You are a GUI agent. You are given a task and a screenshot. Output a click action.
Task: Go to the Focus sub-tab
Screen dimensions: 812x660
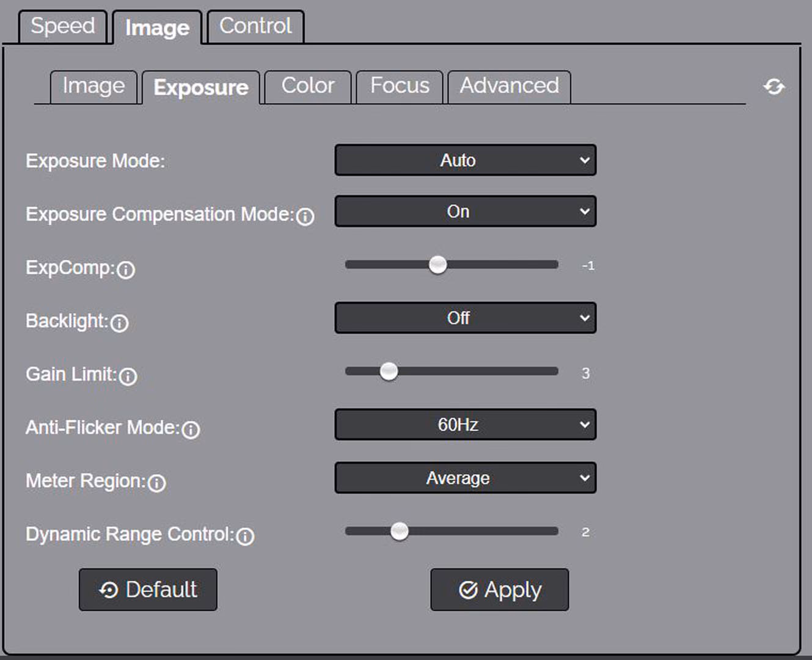pyautogui.click(x=400, y=86)
